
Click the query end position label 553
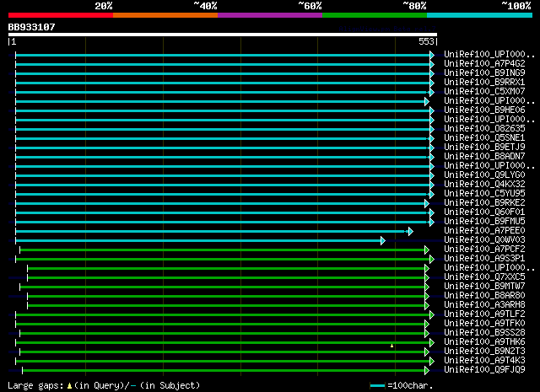(x=426, y=41)
